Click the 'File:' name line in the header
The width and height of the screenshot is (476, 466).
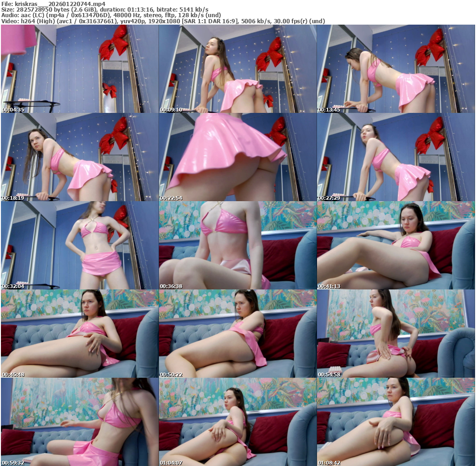(53, 4)
